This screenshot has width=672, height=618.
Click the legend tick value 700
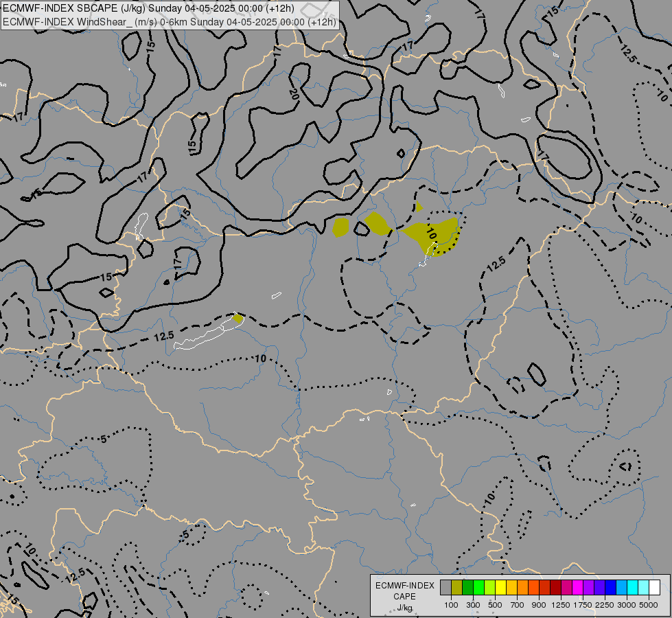point(518,605)
